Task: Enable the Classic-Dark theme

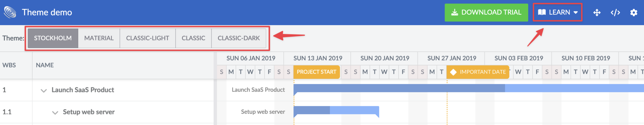Action: coord(239,38)
